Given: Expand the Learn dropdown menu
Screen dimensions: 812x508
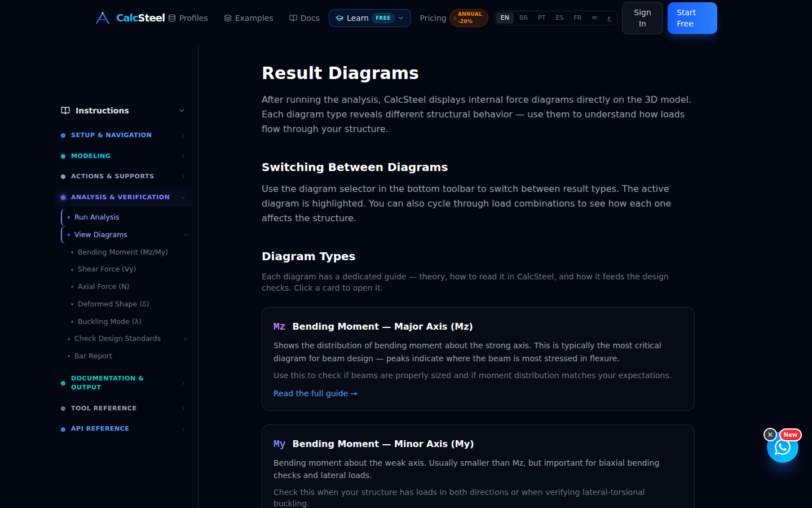Looking at the screenshot, I should coord(370,18).
